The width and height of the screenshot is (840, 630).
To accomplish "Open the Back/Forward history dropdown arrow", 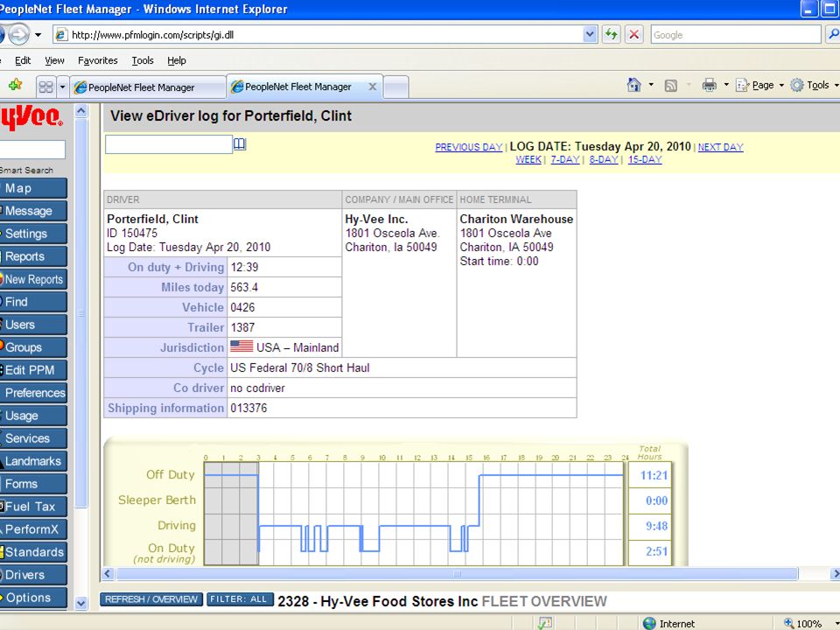I will (38, 35).
